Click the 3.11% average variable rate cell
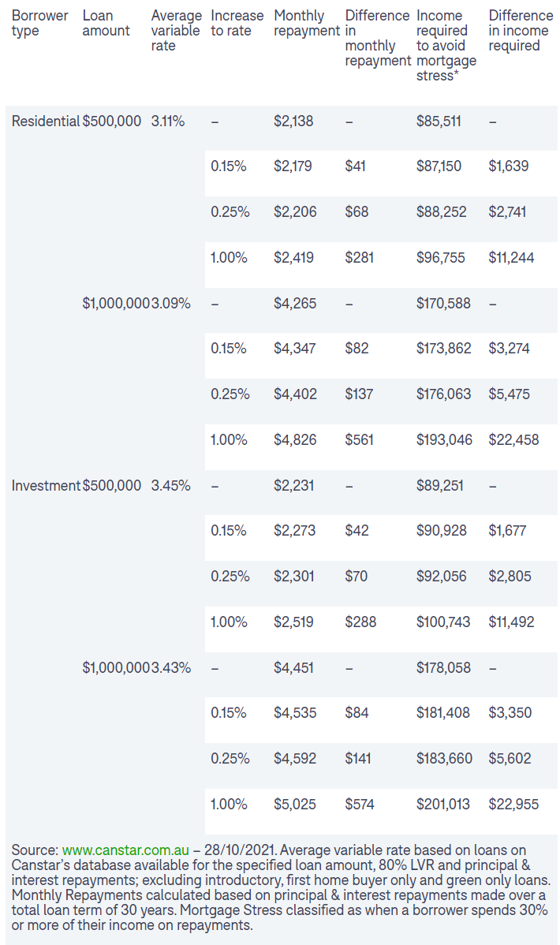The image size is (560, 945). pos(168,121)
